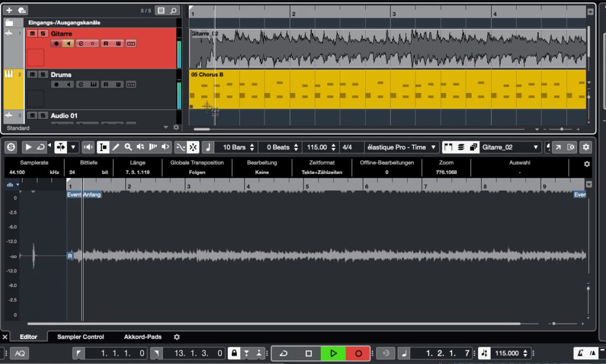This screenshot has height=364, width=606.
Task: Open the editor ruler options dropdown arrow
Action: click(x=589, y=184)
